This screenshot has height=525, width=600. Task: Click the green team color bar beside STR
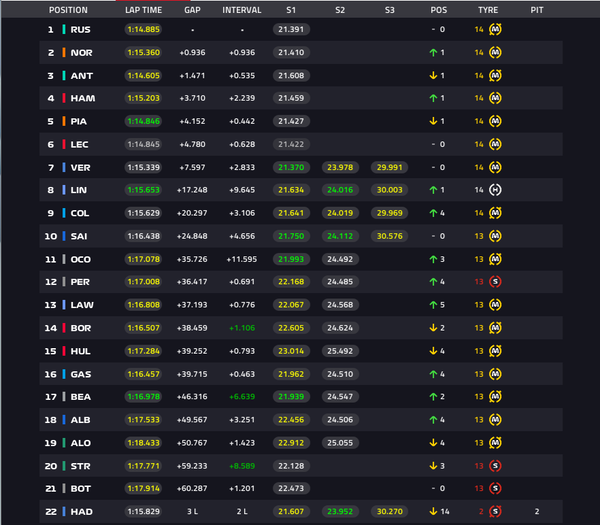(x=64, y=466)
